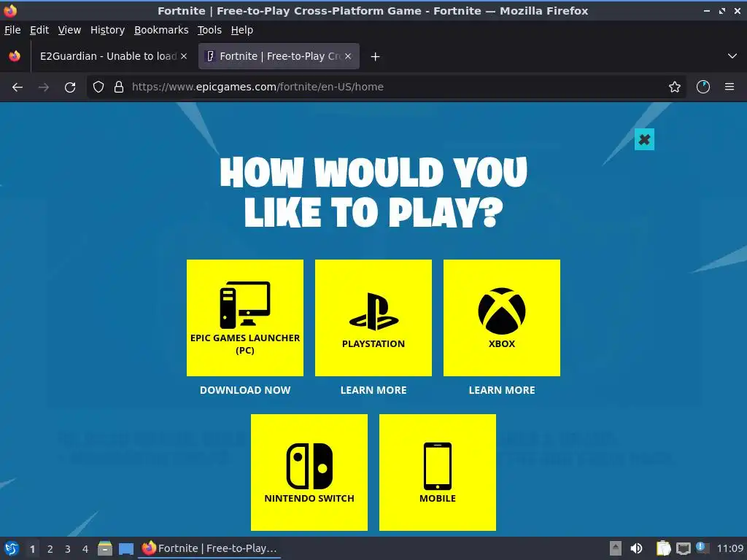The height and width of the screenshot is (560, 747).
Task: Close the Fortnite tab
Action: 348,56
